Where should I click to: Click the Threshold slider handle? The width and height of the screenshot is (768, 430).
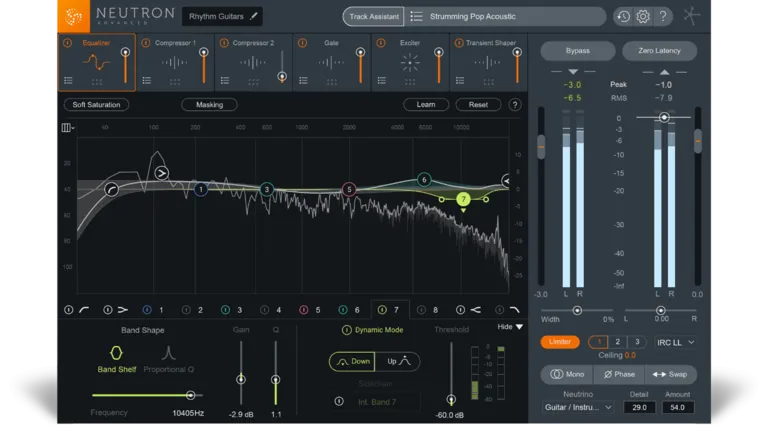tap(451, 399)
